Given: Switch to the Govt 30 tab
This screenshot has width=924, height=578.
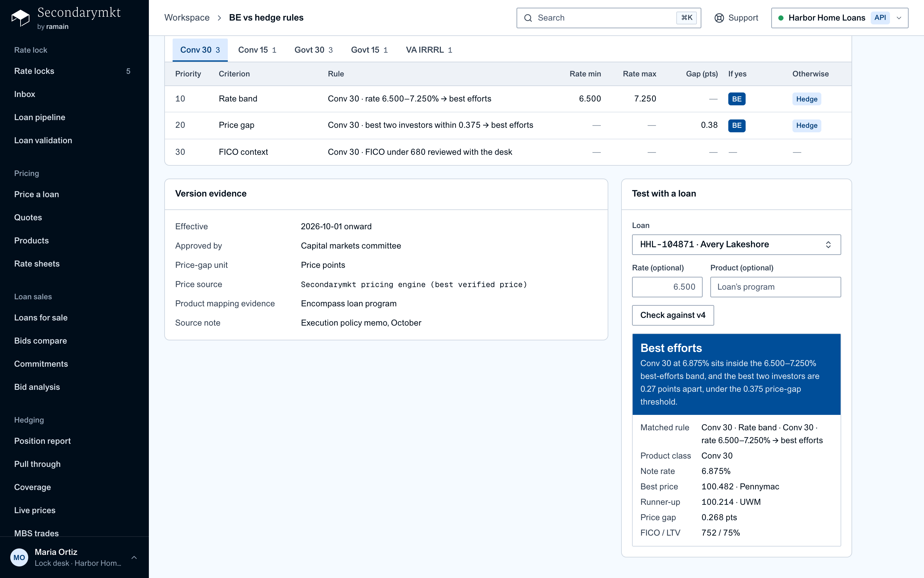Looking at the screenshot, I should (313, 50).
